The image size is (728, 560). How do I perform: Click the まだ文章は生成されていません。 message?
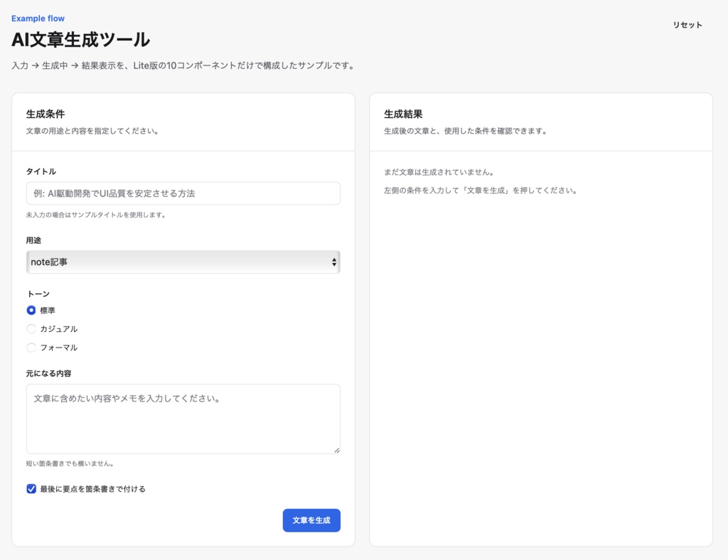[439, 172]
